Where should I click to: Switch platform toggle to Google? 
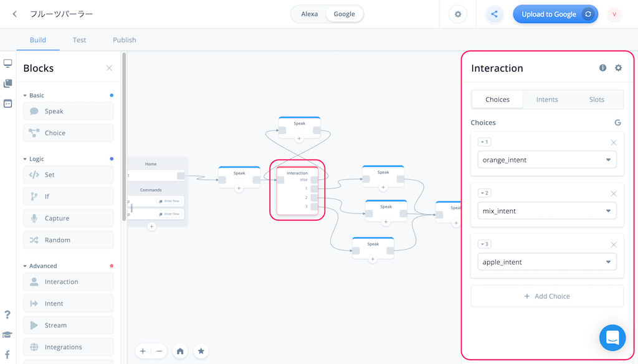pos(344,14)
